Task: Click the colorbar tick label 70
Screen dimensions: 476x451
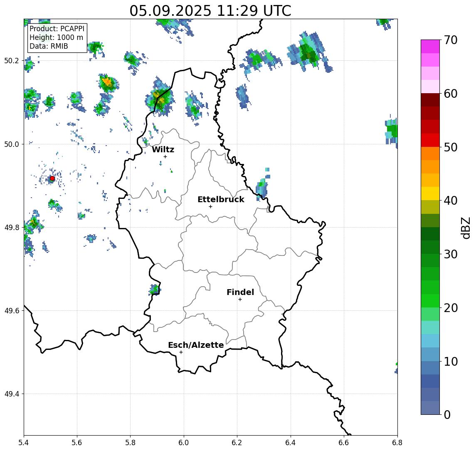Action: [x=451, y=40]
